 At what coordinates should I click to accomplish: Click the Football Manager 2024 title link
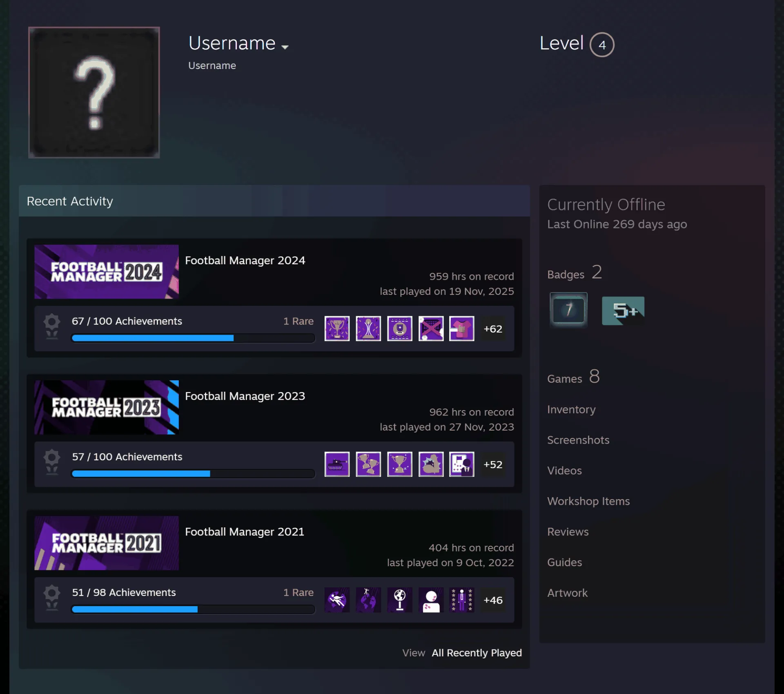click(x=245, y=260)
